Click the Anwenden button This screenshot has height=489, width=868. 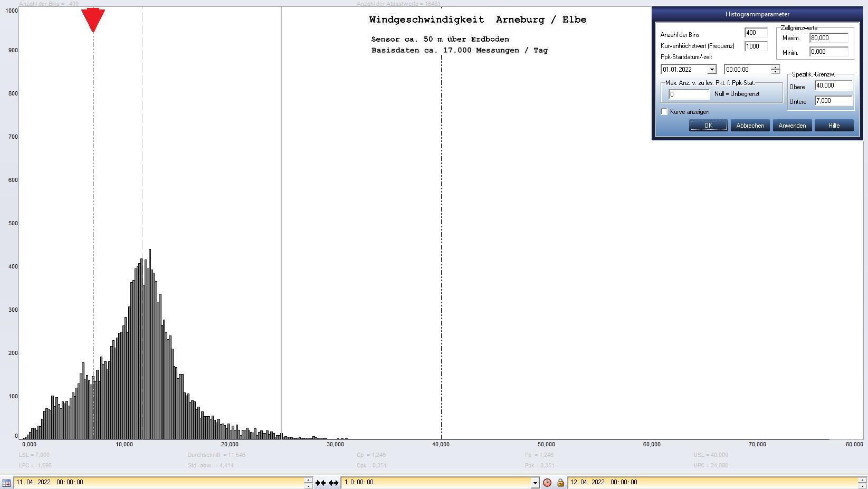pos(792,126)
